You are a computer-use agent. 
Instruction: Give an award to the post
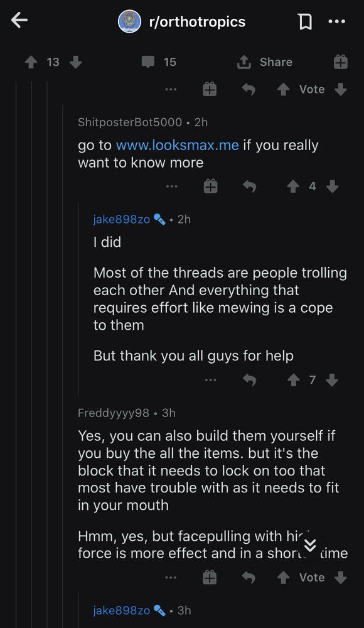pyautogui.click(x=340, y=62)
